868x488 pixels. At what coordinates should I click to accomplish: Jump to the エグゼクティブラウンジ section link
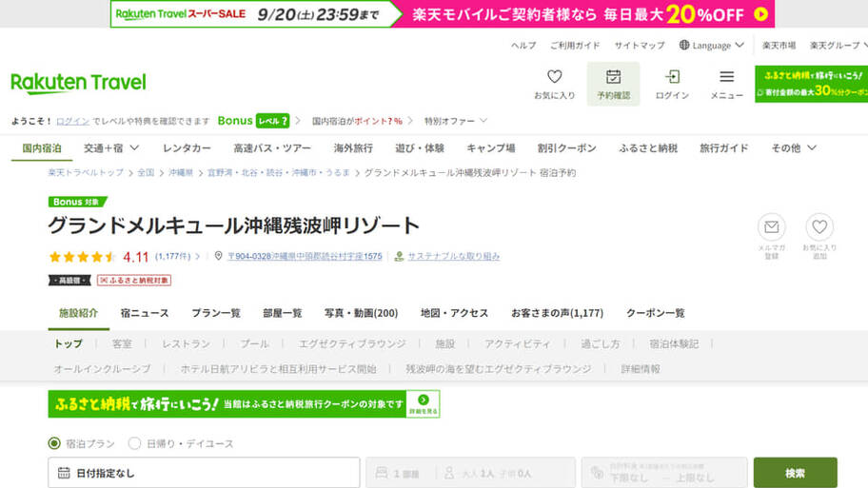coord(352,343)
